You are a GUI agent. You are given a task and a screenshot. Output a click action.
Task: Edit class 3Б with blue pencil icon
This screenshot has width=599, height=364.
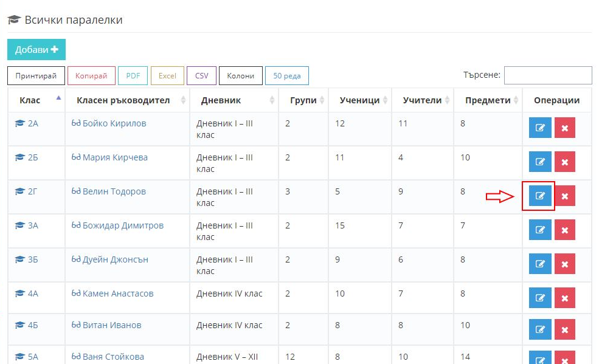539,264
